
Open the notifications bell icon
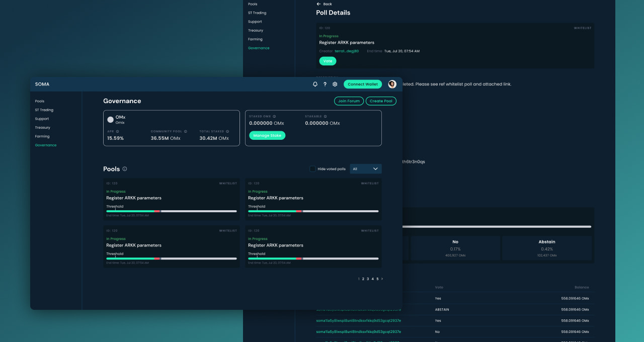(314, 84)
